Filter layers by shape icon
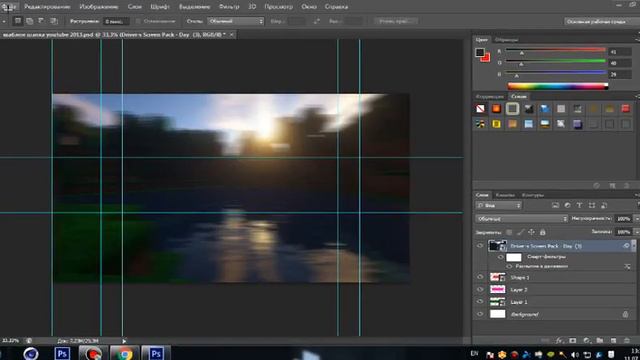Image resolution: width=640 pixels, height=360 pixels. pyautogui.click(x=592, y=205)
